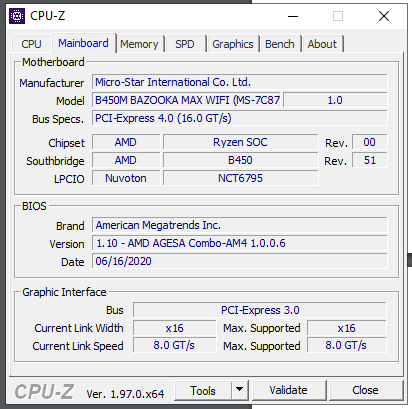Click the Close button at bottom

click(x=365, y=390)
